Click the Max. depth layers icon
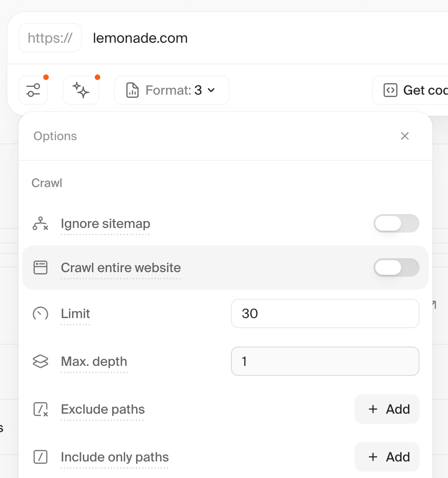This screenshot has height=478, width=448. tap(40, 362)
